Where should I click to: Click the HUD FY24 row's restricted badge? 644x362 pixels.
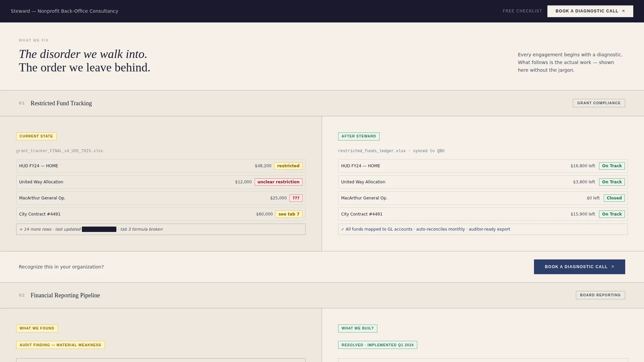point(288,166)
